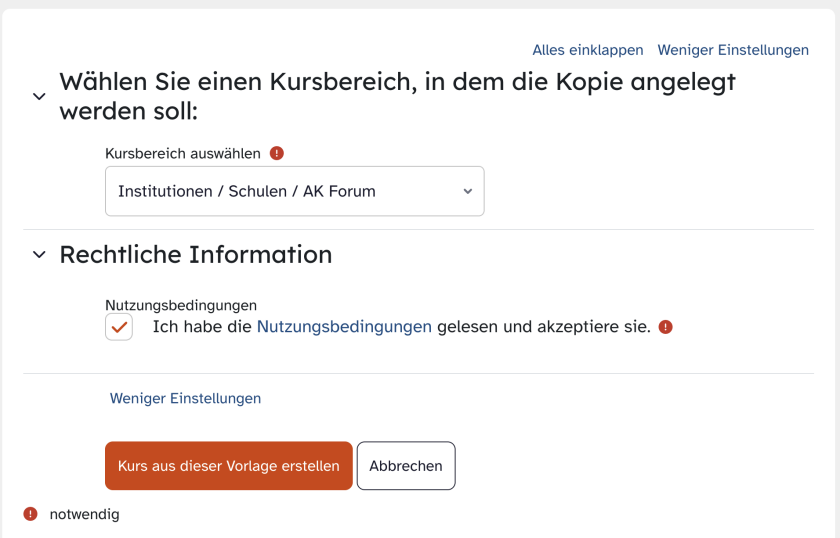Collapse the Rechtliche Information chevron
The image size is (840, 538).
tap(39, 255)
